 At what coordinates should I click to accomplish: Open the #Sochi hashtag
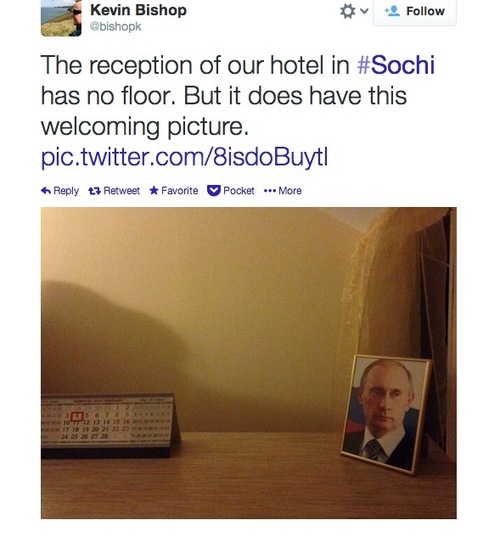tap(396, 65)
